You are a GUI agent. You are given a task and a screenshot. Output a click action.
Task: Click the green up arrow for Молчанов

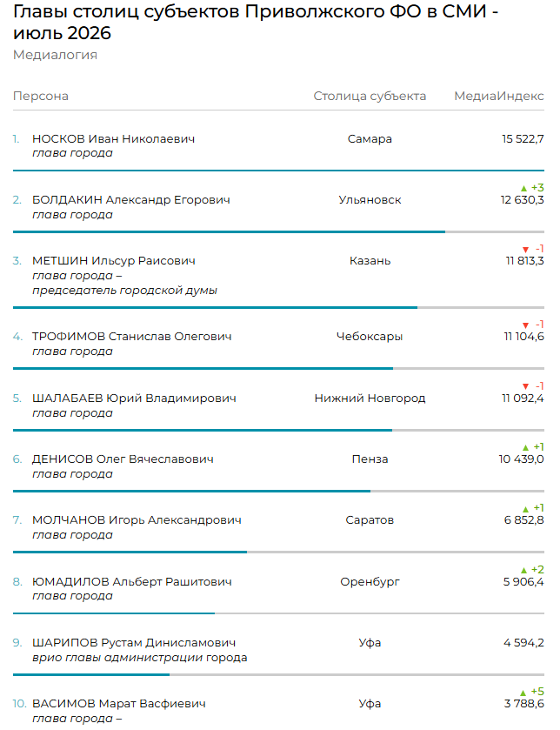[525, 509]
